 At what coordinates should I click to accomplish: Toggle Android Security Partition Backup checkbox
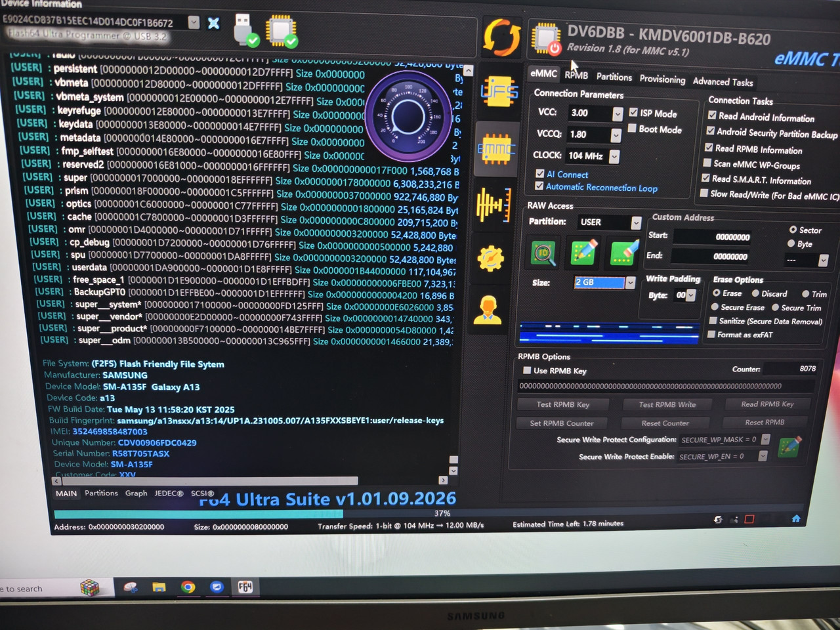pos(710,131)
